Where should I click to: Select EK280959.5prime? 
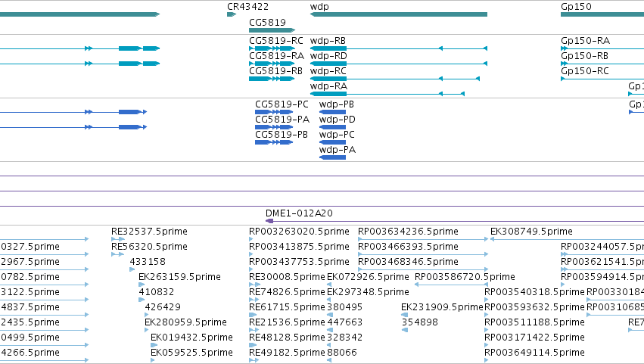coord(185,322)
